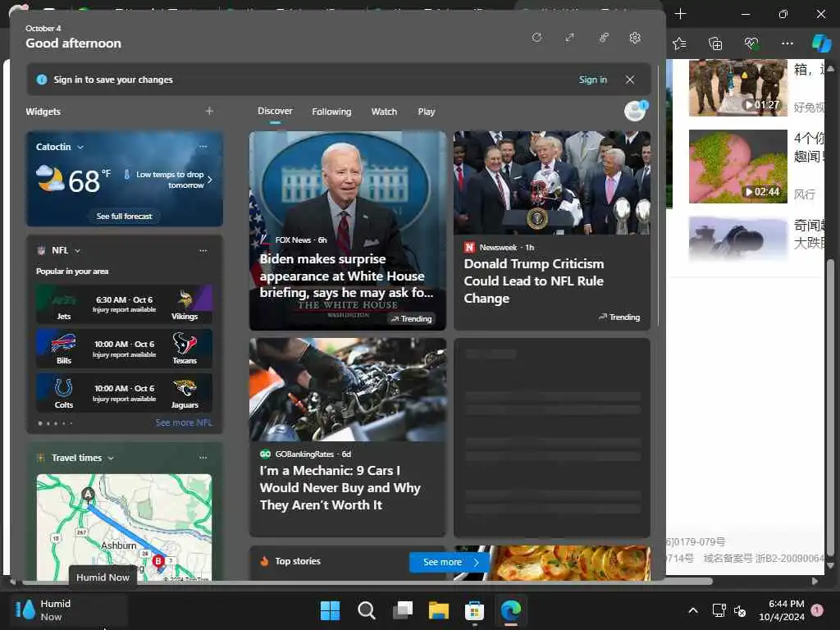Open NFL widget more options menu

click(203, 250)
